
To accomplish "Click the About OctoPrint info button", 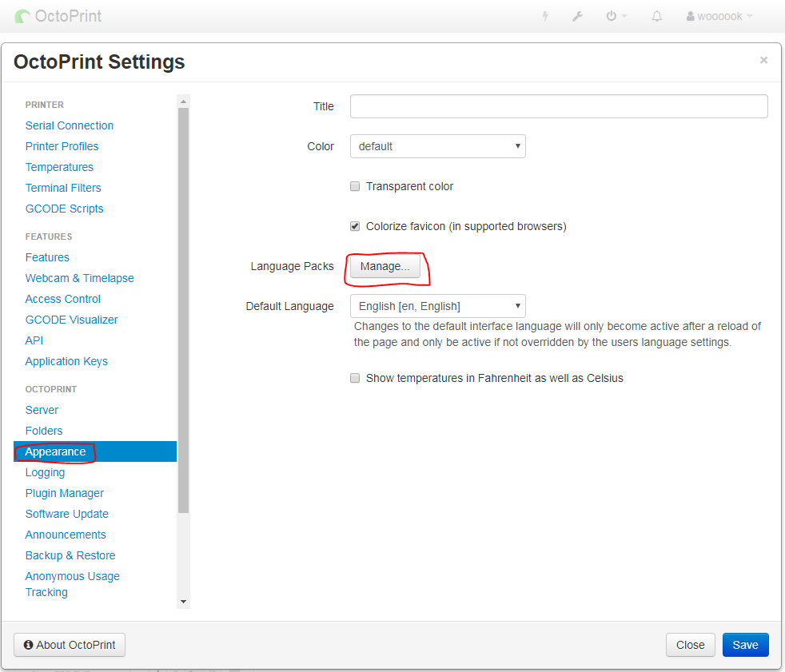I will coord(70,645).
